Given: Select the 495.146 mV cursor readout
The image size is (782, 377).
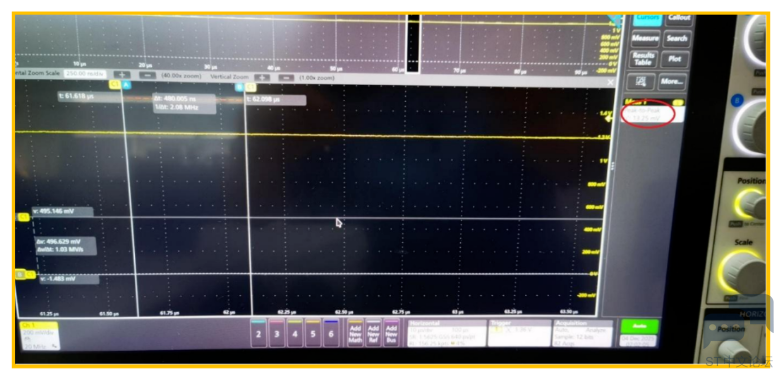Looking at the screenshot, I should 62,211.
